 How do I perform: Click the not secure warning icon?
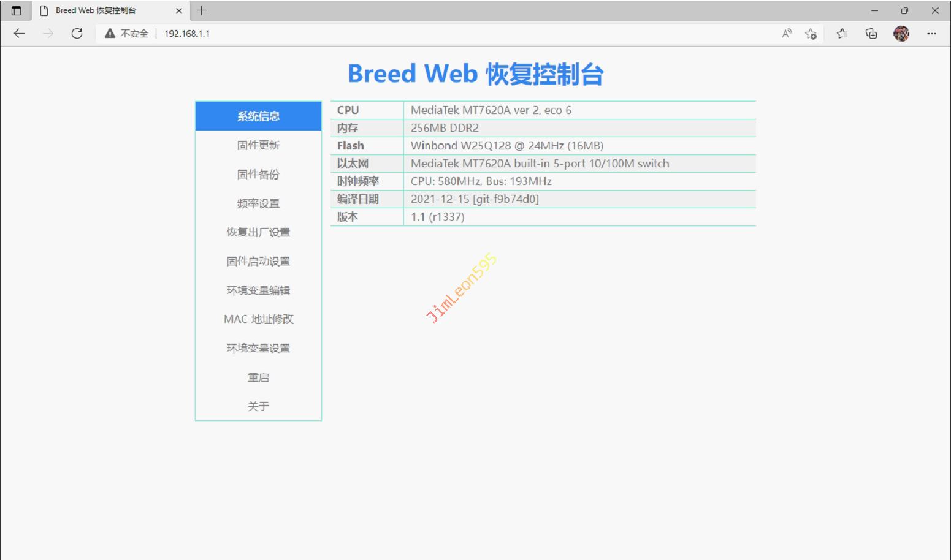coord(110,34)
